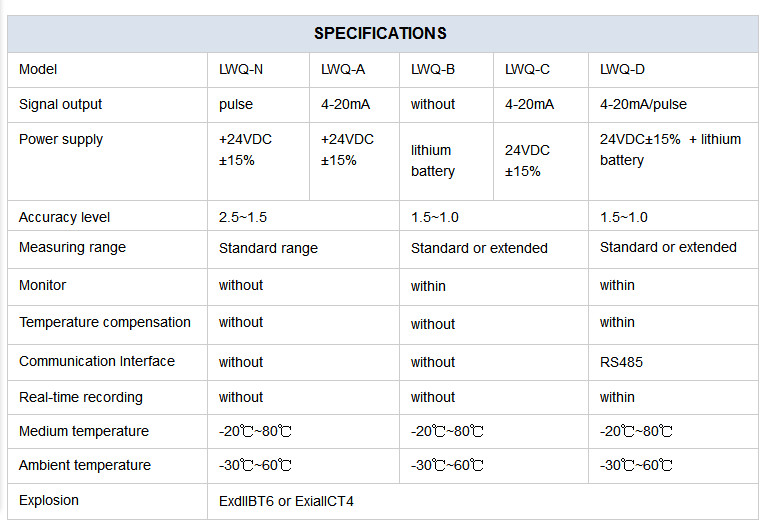This screenshot has width=768, height=530.
Task: Click the 2.5~1.5 accuracy level value
Action: tap(243, 217)
